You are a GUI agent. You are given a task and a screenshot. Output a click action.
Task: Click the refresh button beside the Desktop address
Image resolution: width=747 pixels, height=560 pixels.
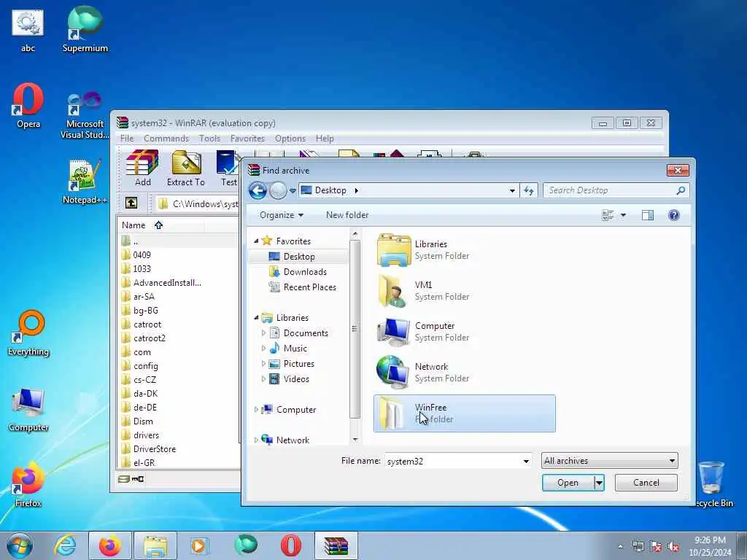click(529, 190)
